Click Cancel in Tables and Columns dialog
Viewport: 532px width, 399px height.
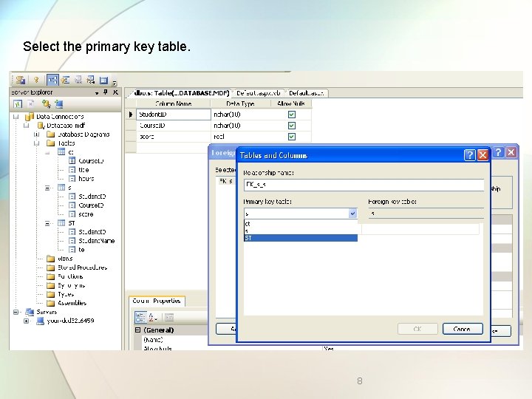point(463,329)
